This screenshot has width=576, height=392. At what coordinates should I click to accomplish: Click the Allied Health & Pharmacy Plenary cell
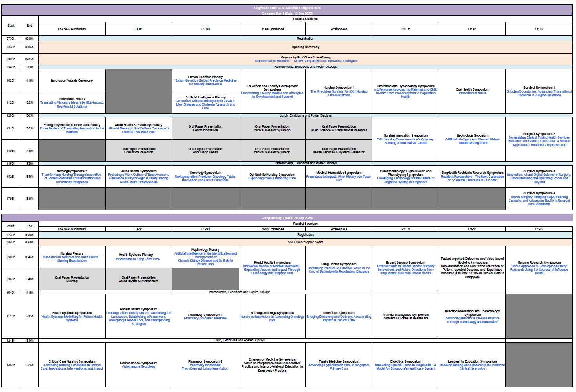pyautogui.click(x=139, y=128)
